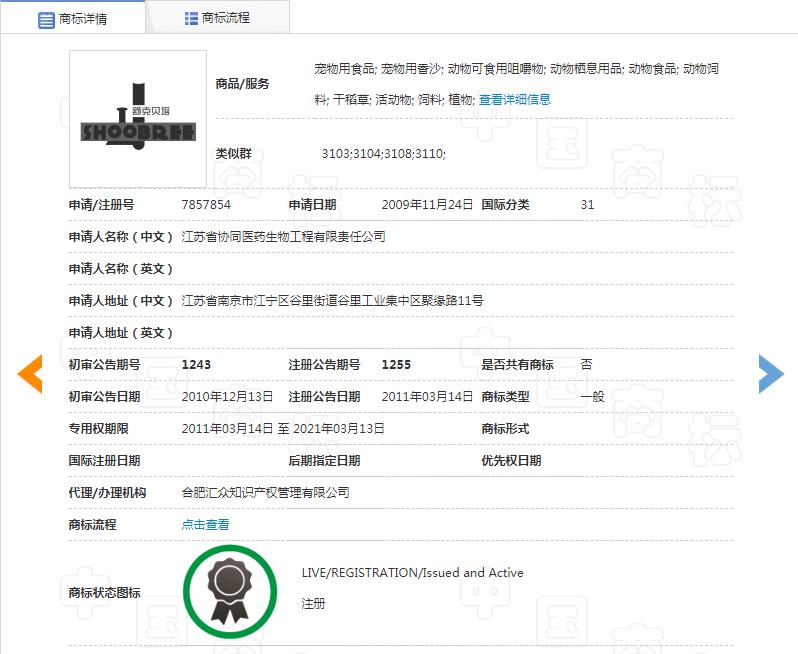Select trademark type value 一般
Viewport: 798px width, 654px height.
(592, 396)
